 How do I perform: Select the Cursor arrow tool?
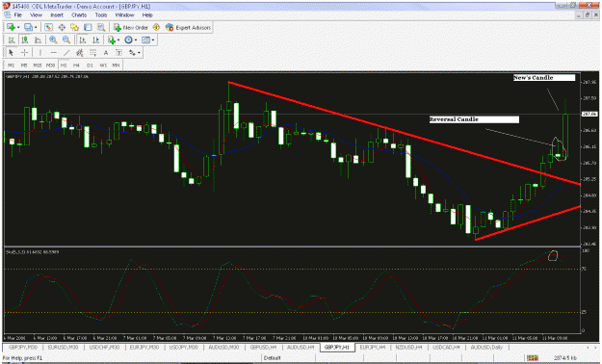point(12,53)
